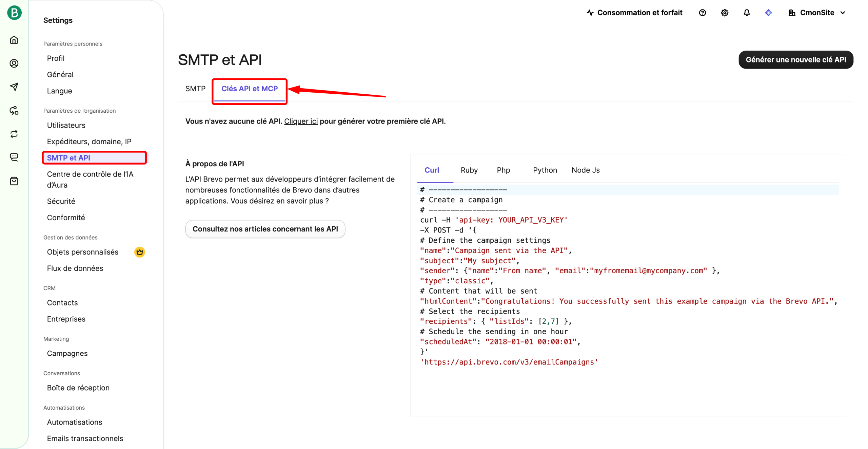Image resolution: width=868 pixels, height=449 pixels.
Task: Select the Python code tab
Action: pyautogui.click(x=545, y=170)
